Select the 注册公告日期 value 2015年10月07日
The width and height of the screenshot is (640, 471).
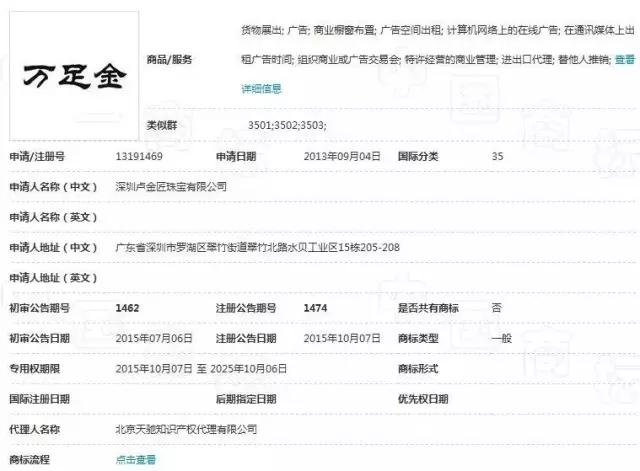click(340, 338)
